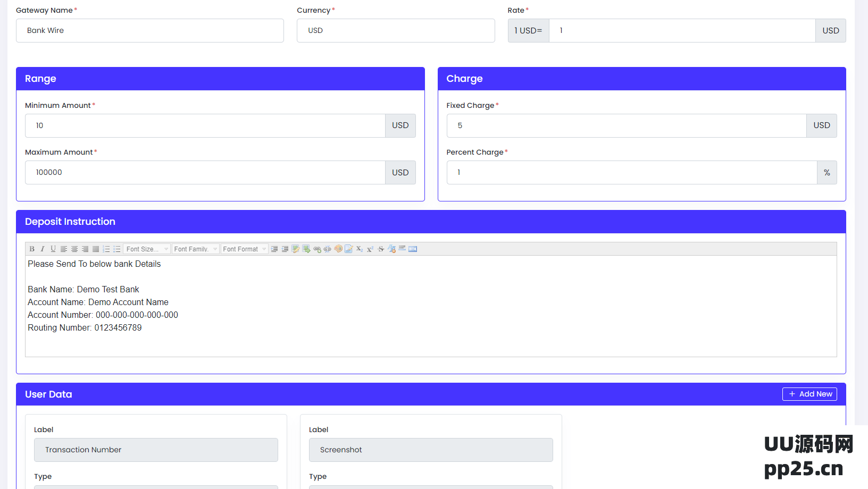The image size is (868, 489).
Task: Expand the Font Family dropdown
Action: pyautogui.click(x=195, y=249)
